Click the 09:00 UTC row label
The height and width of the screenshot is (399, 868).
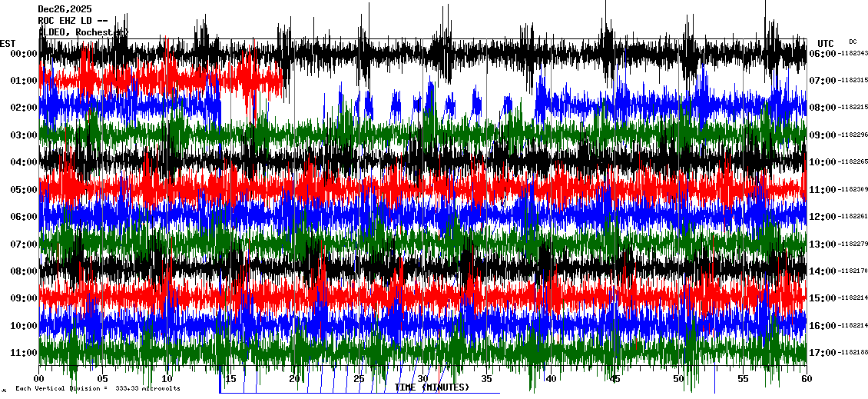coord(823,135)
